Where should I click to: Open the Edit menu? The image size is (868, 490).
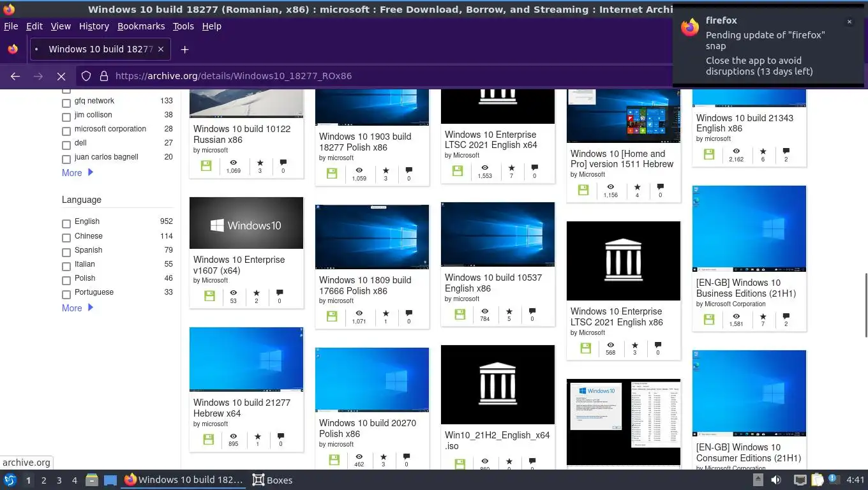click(x=34, y=26)
